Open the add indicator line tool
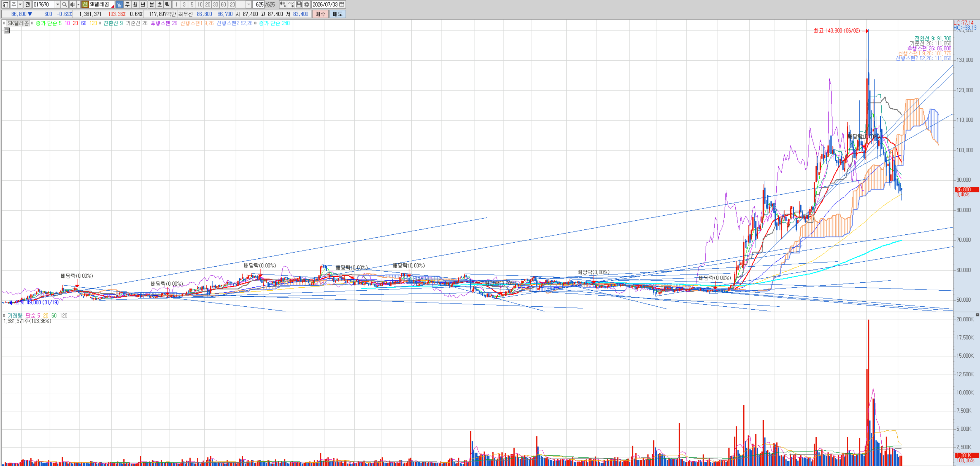 (291, 5)
